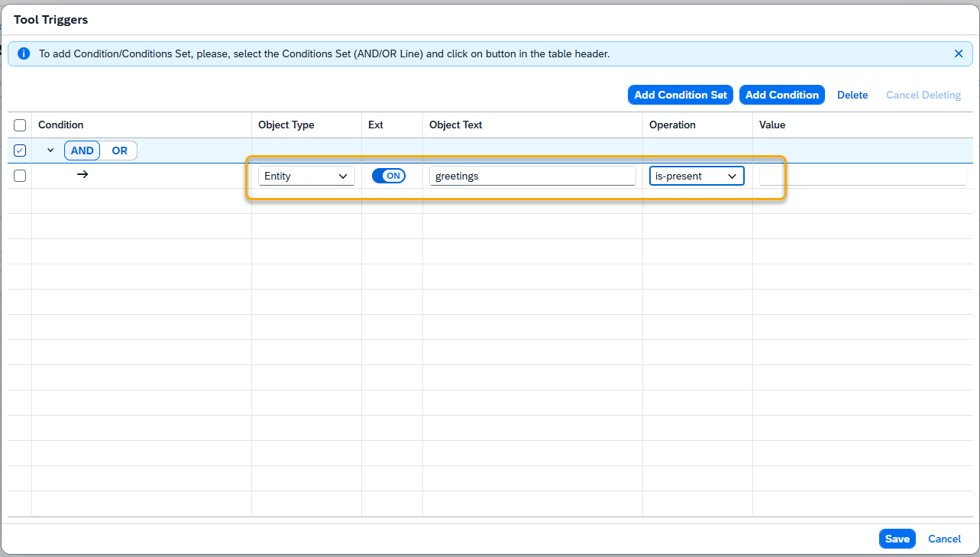Close the information message strip

[959, 54]
